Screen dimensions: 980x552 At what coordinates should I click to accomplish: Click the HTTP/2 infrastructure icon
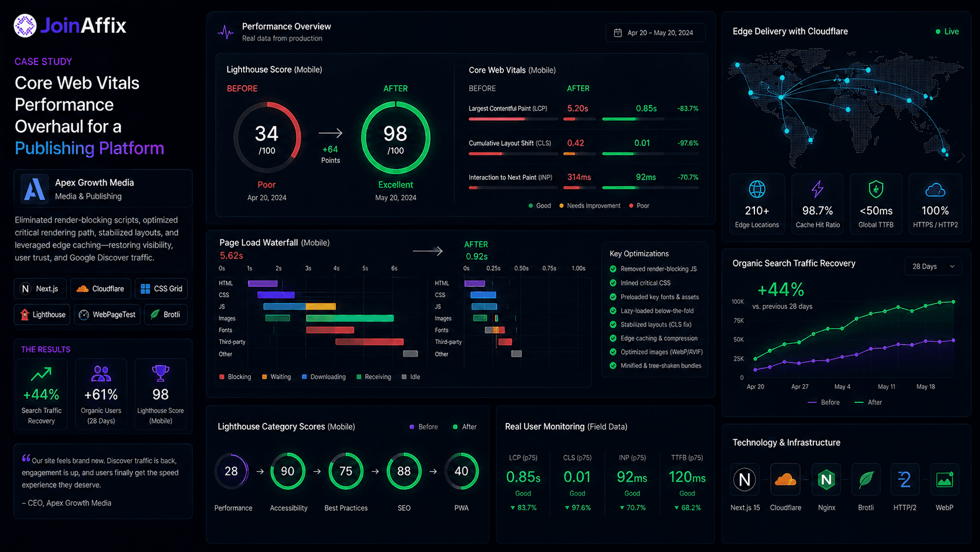pyautogui.click(x=905, y=479)
